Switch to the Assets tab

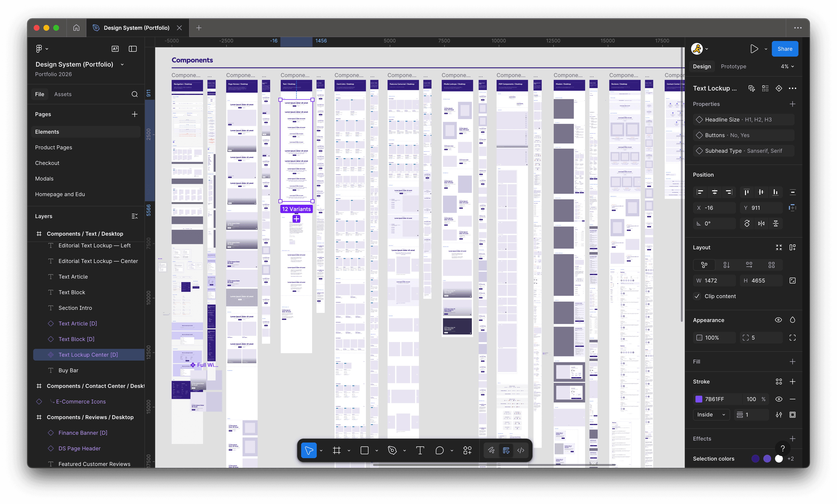coord(63,94)
